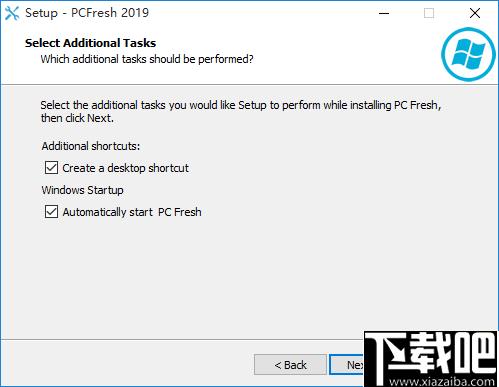Click the round Windows logo icon
499x387 pixels.
coord(468,54)
